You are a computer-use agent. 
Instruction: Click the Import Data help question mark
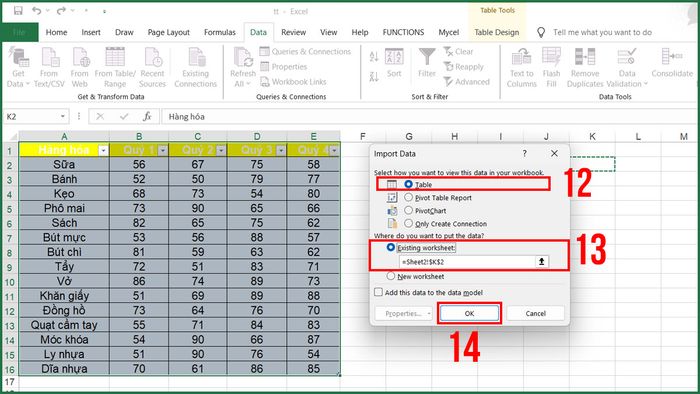point(525,153)
